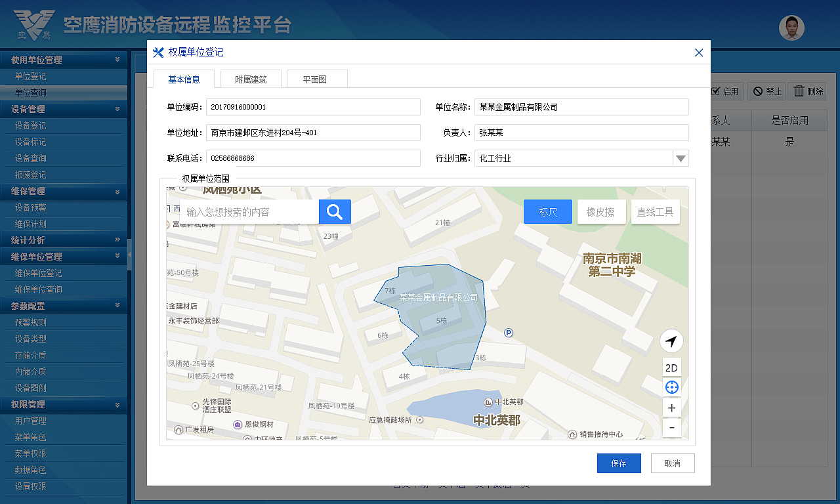Click the crosshair locate icon on the map

pos(671,387)
